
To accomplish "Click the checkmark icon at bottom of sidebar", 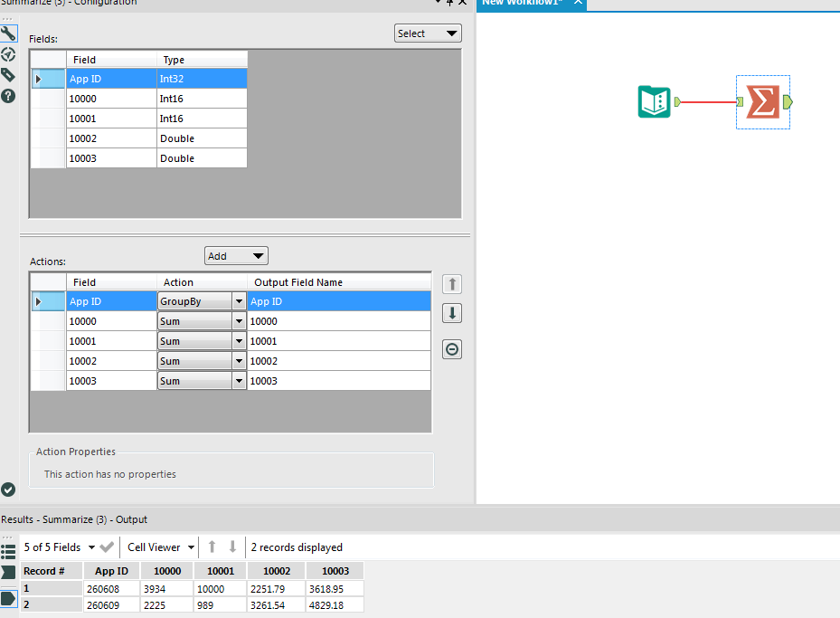I will [x=8, y=490].
